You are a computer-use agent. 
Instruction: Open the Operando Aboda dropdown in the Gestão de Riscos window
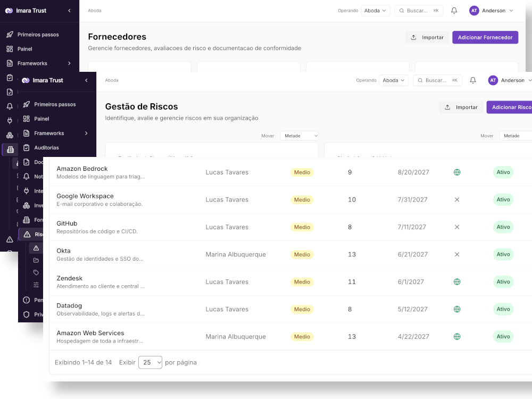[x=394, y=80]
